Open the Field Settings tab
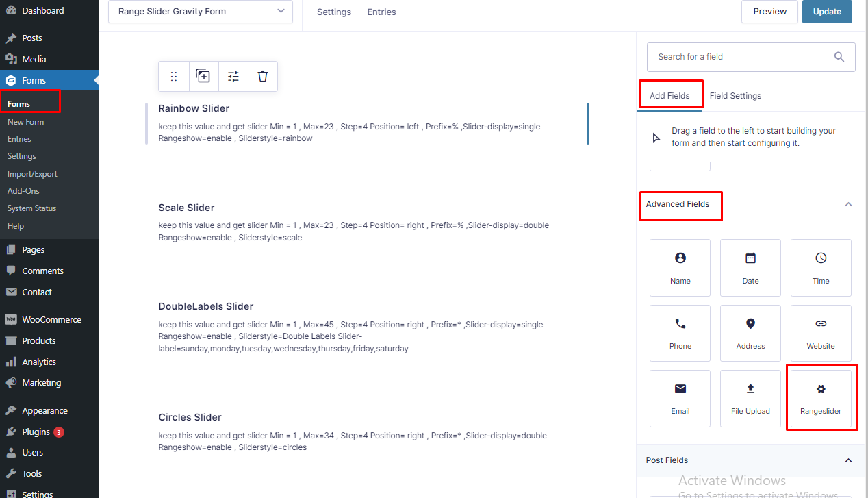The image size is (868, 498). (x=735, y=96)
